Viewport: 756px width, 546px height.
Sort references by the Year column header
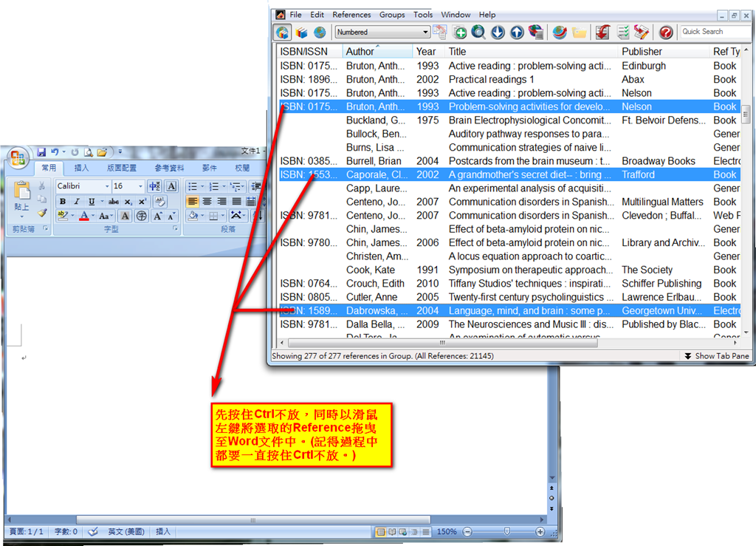coord(428,51)
